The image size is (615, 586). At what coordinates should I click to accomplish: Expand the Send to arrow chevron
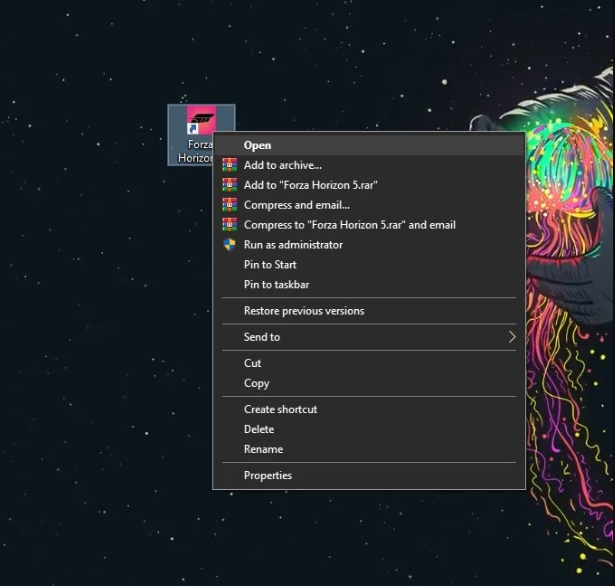pyautogui.click(x=512, y=337)
